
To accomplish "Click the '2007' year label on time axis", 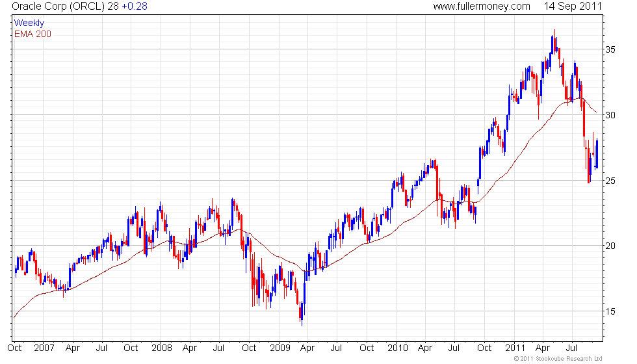I will pyautogui.click(x=44, y=348).
